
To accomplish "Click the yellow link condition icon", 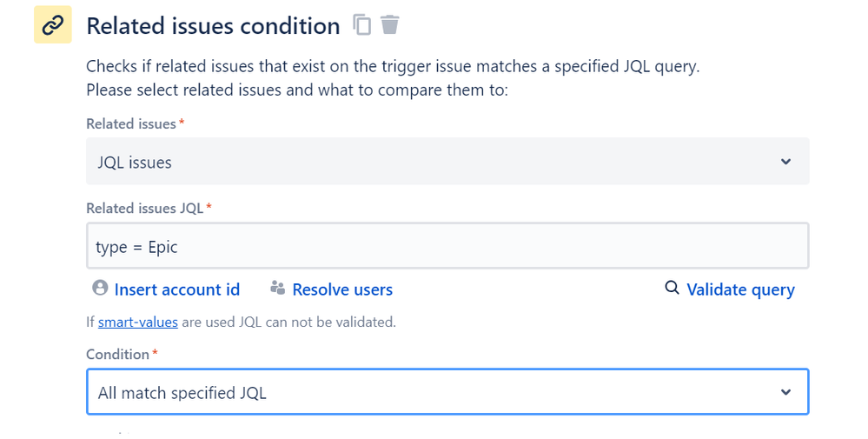I will pos(52,26).
